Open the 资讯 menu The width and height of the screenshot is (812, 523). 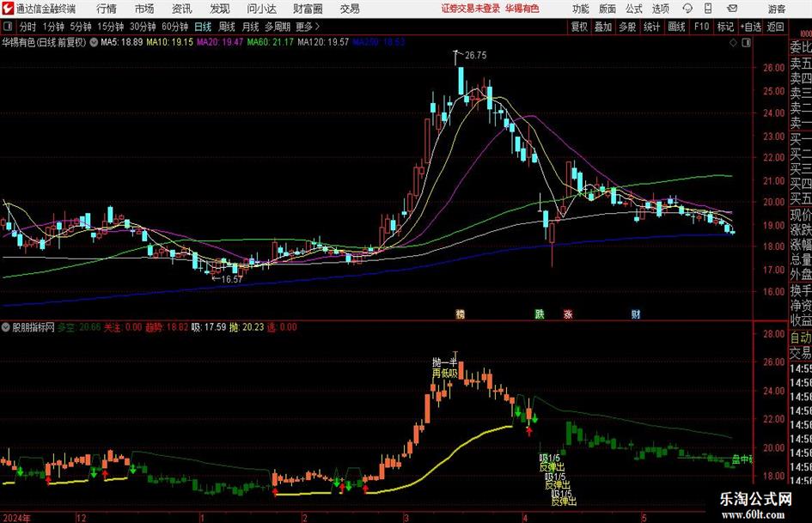[x=182, y=9]
